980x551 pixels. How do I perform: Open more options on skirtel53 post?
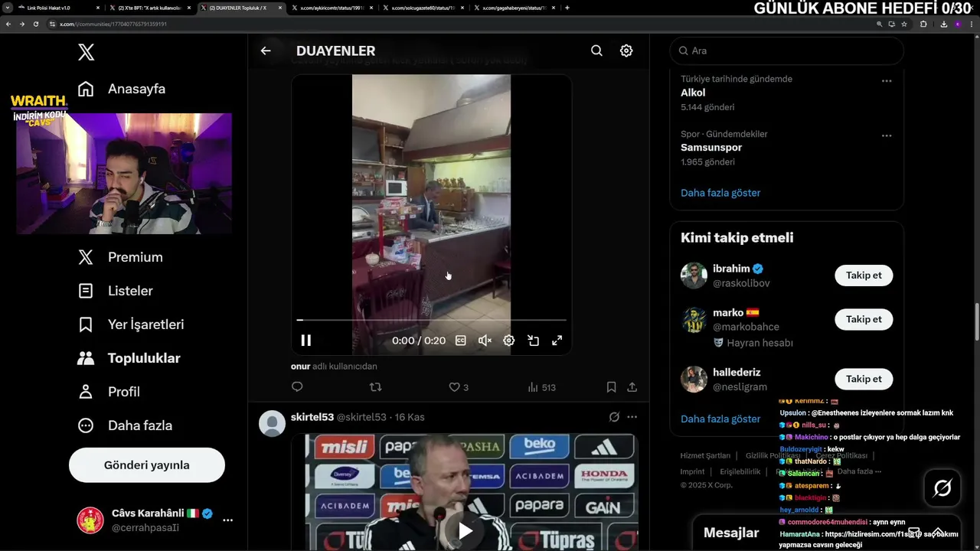(x=632, y=417)
